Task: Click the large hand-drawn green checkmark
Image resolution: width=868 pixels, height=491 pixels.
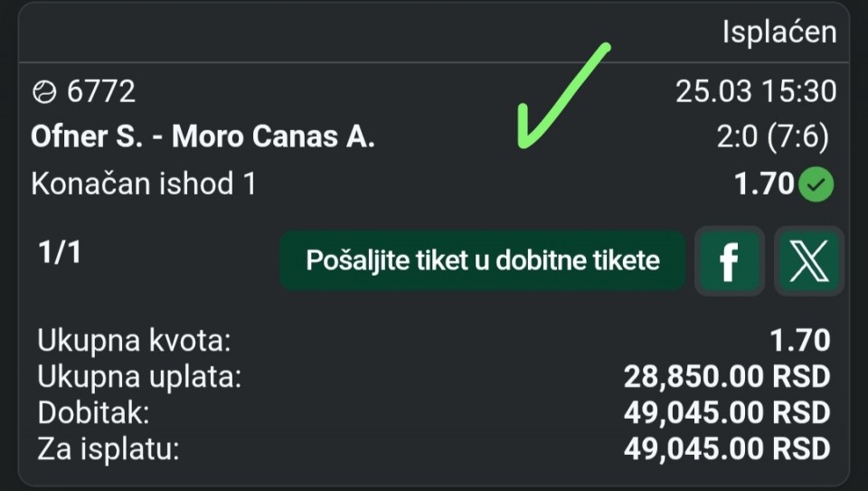Action: coord(559,98)
